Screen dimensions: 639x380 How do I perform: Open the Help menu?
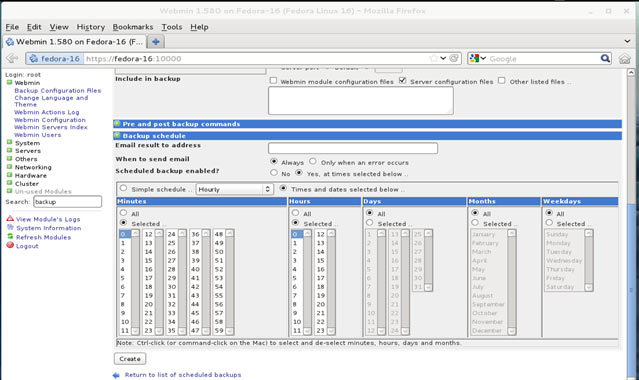tap(199, 27)
